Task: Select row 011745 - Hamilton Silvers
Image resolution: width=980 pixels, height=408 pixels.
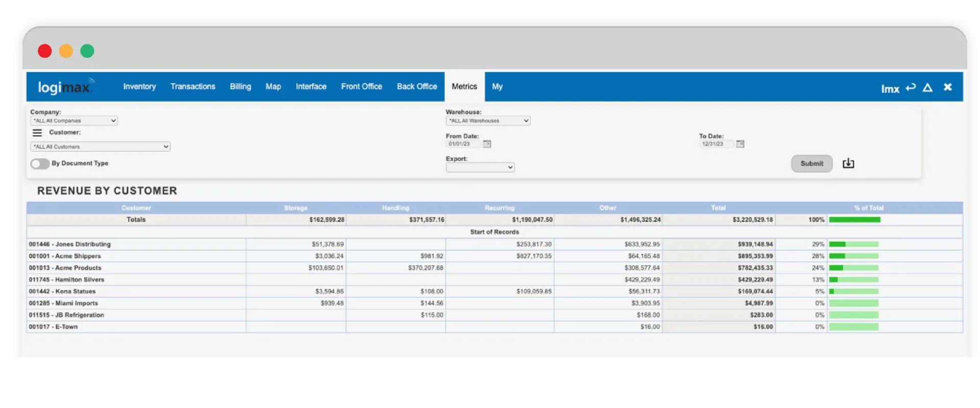Action: click(x=495, y=279)
